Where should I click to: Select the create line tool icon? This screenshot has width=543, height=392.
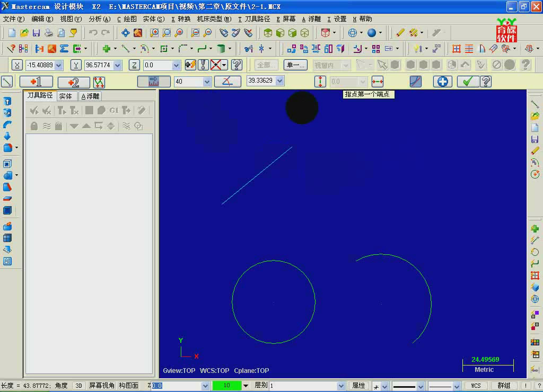click(125, 49)
